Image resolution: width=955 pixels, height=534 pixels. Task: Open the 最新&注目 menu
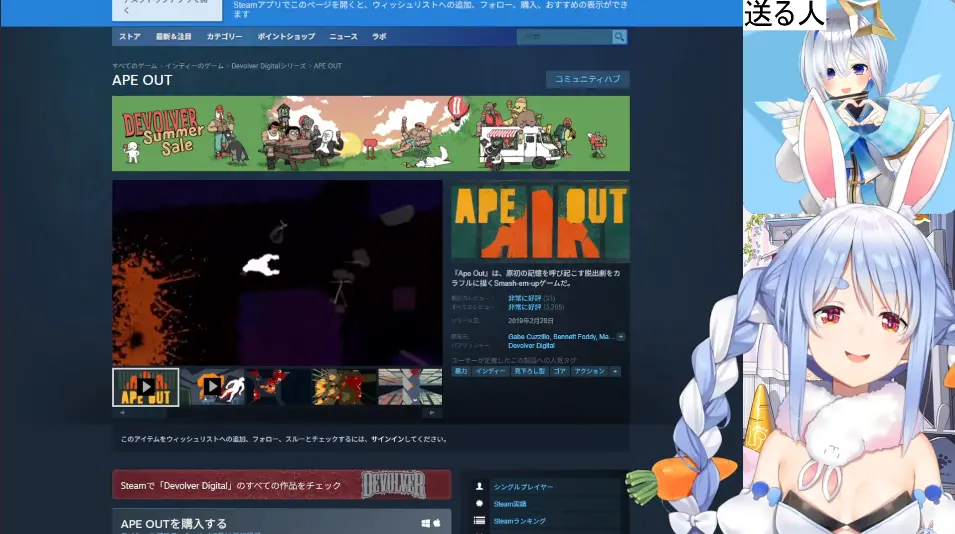pos(174,37)
